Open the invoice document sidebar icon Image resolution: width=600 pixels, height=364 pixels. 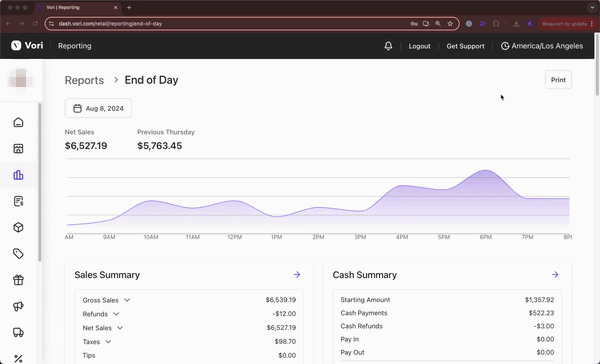point(18,201)
